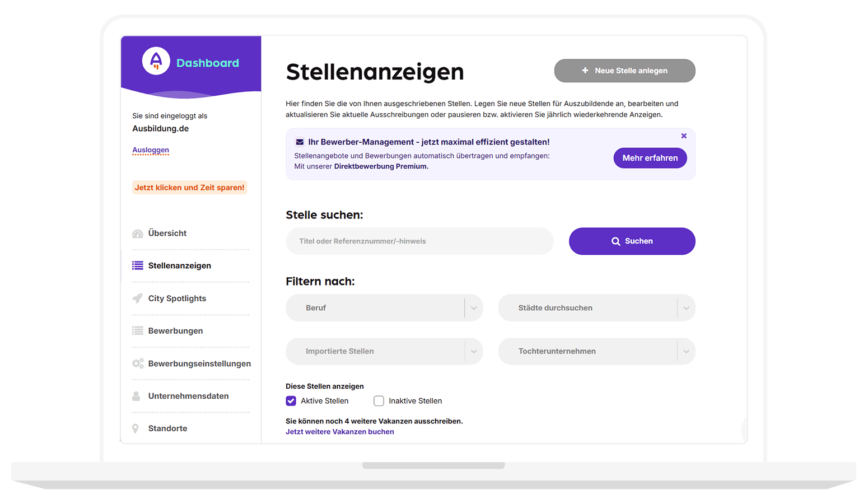Click the Suchen search button
The height and width of the screenshot is (504, 868).
632,241
